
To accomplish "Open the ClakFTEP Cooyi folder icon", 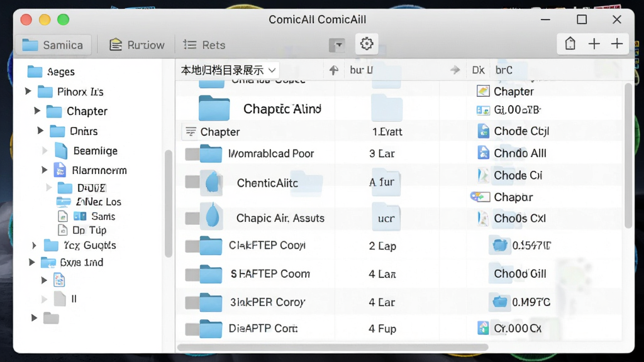I will [211, 246].
